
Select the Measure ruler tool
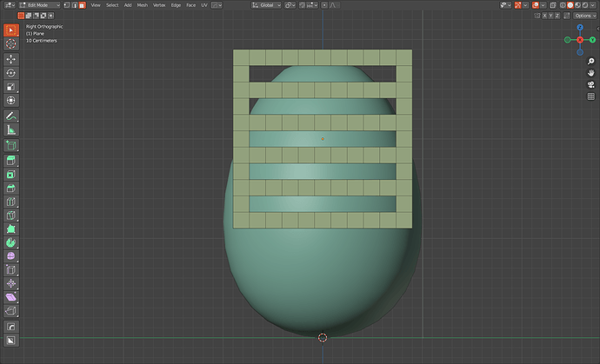pyautogui.click(x=11, y=130)
